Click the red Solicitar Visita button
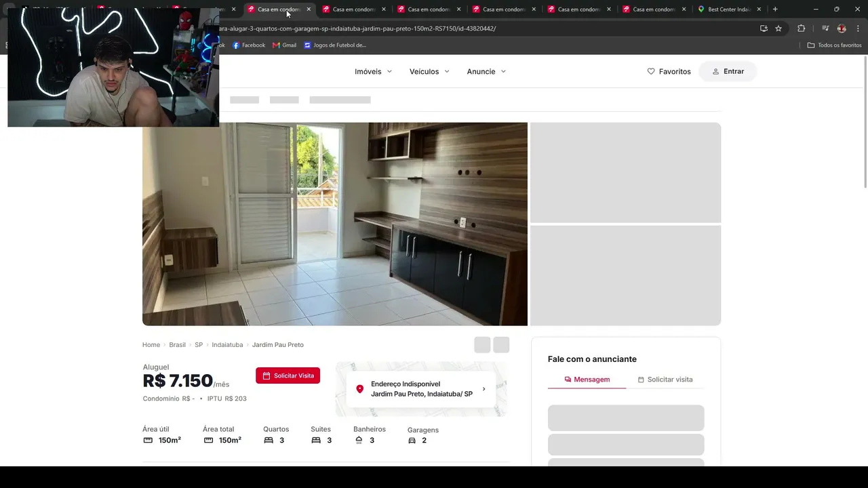 [288, 375]
